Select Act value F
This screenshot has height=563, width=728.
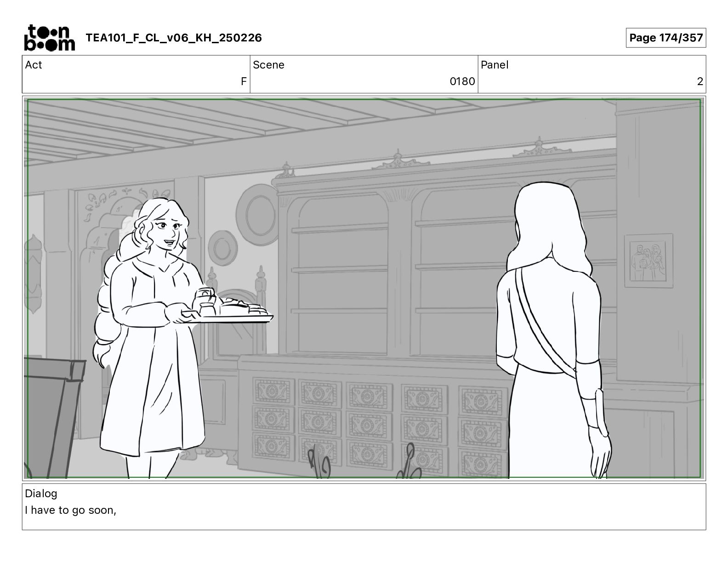(244, 81)
